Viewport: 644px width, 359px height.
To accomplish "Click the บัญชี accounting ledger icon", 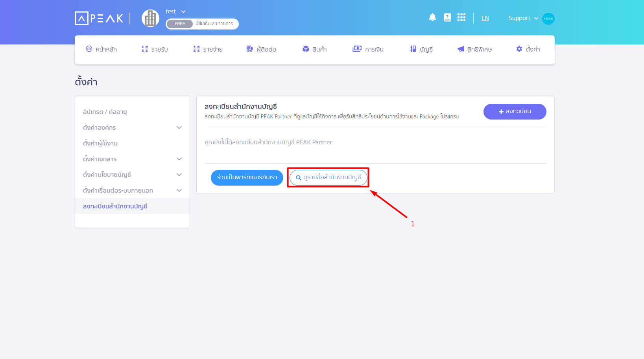I will pos(413,49).
